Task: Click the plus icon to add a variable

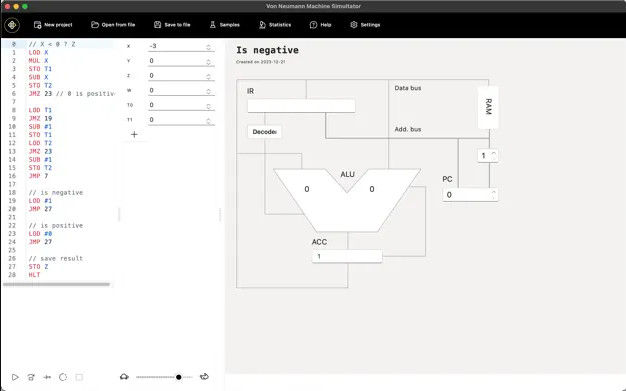Action: pyautogui.click(x=134, y=135)
